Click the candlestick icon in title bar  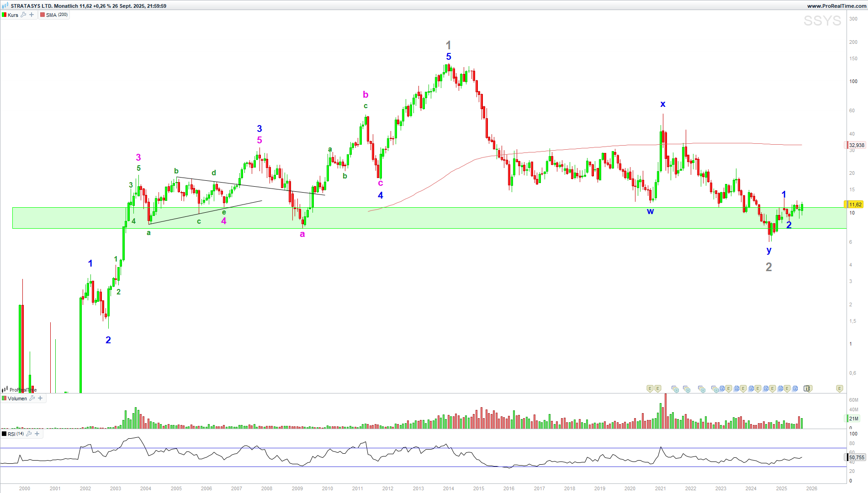[x=5, y=6]
